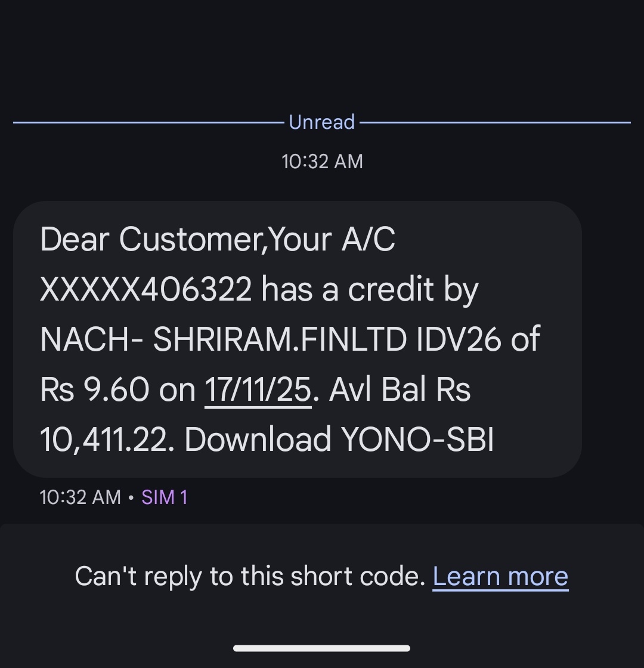
Task: Tap the Download YONO-SBI text
Action: tap(339, 440)
